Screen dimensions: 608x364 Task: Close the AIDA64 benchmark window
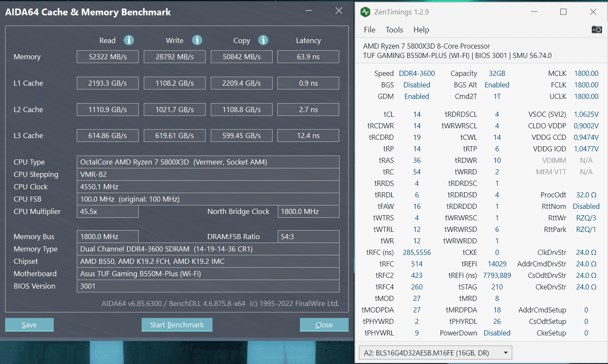[x=339, y=11]
